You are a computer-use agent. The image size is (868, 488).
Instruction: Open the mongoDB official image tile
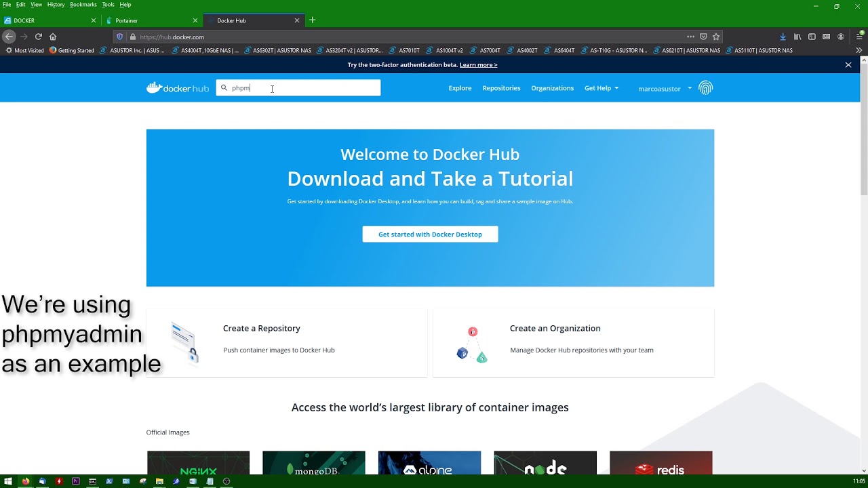point(314,463)
